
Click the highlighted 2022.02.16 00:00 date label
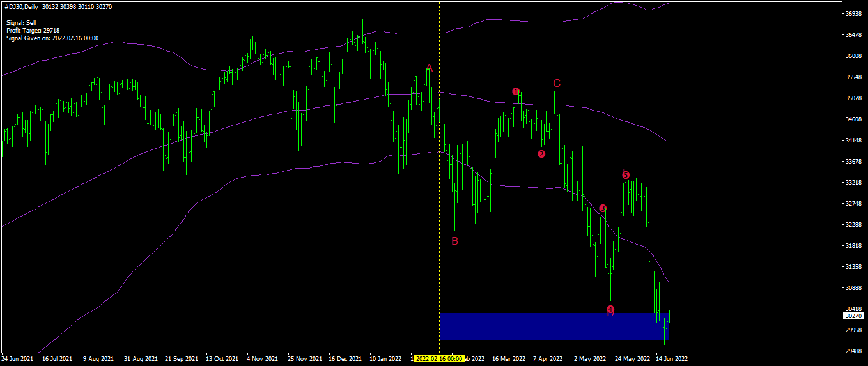(x=439, y=359)
